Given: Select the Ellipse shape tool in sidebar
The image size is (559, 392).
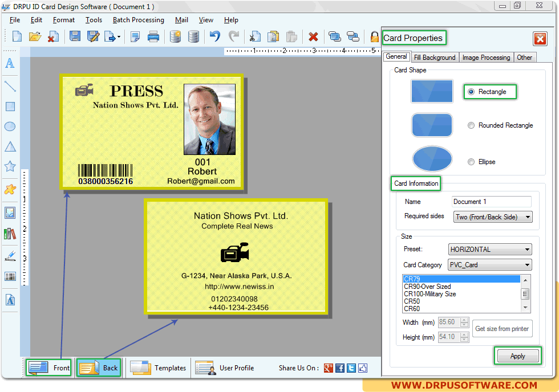Looking at the screenshot, I should tap(10, 126).
